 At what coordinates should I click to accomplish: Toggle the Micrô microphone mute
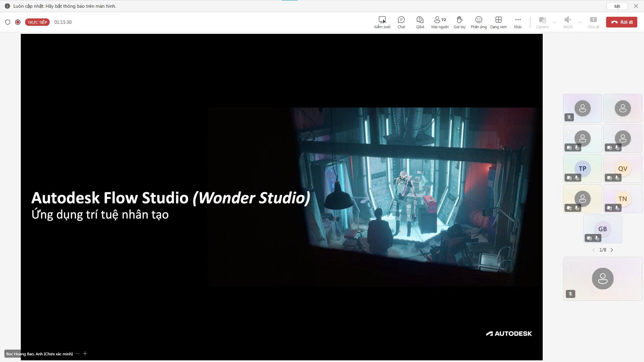point(568,22)
